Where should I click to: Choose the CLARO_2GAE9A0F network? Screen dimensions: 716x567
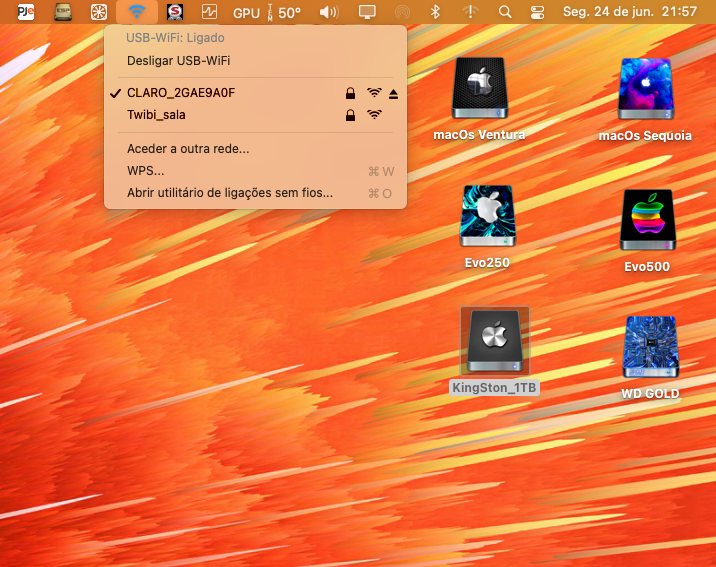coord(255,93)
